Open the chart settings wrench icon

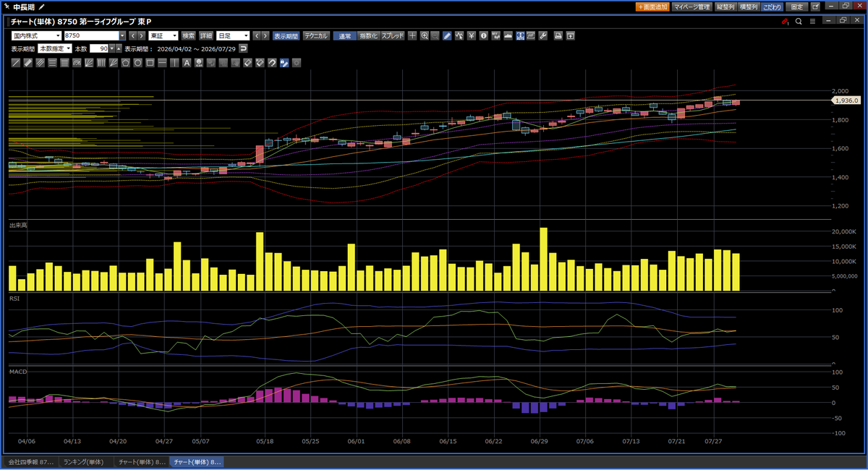pos(542,35)
